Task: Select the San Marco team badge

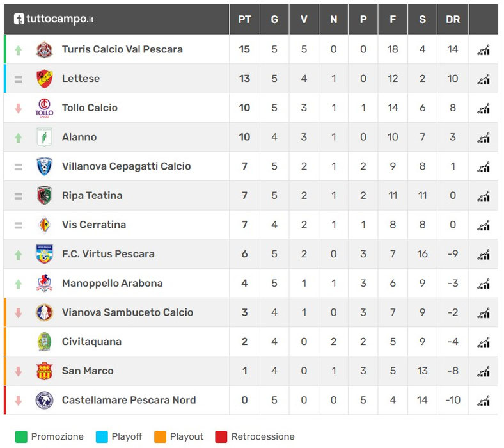Action: (44, 371)
